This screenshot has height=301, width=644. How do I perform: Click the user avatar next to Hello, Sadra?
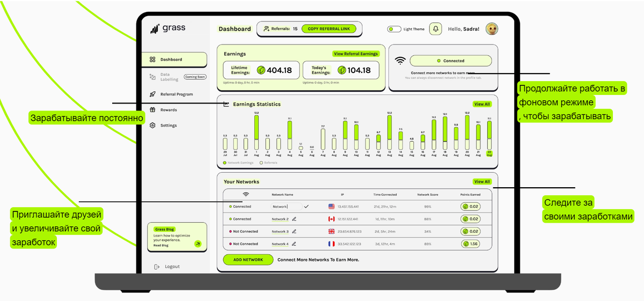tap(492, 29)
